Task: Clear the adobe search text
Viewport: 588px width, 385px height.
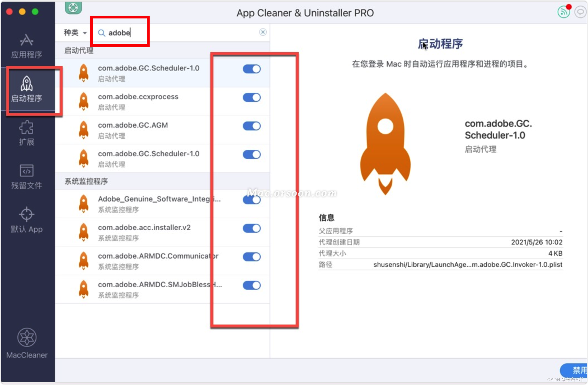Action: tap(263, 32)
